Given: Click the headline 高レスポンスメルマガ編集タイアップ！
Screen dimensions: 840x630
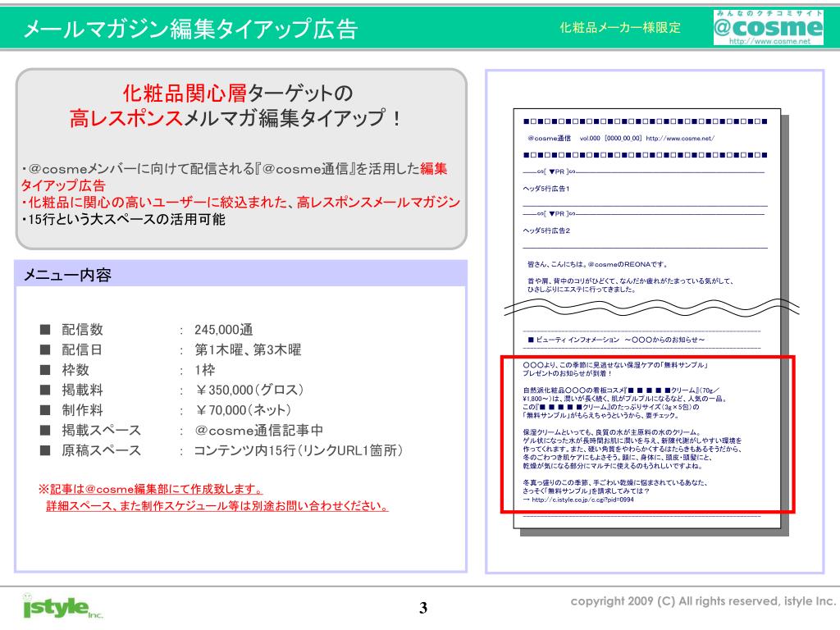Looking at the screenshot, I should pyautogui.click(x=235, y=118).
